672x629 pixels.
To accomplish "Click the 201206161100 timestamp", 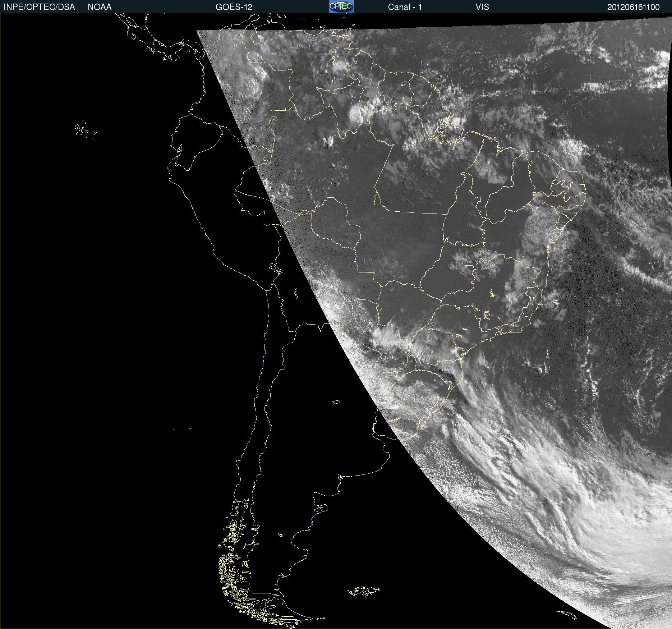I will point(633,7).
